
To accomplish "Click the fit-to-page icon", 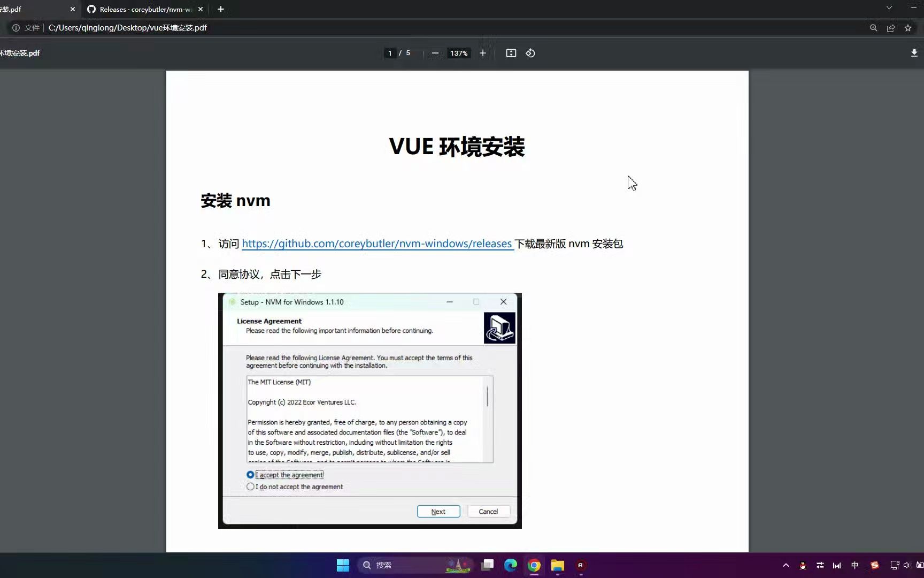I will [511, 53].
